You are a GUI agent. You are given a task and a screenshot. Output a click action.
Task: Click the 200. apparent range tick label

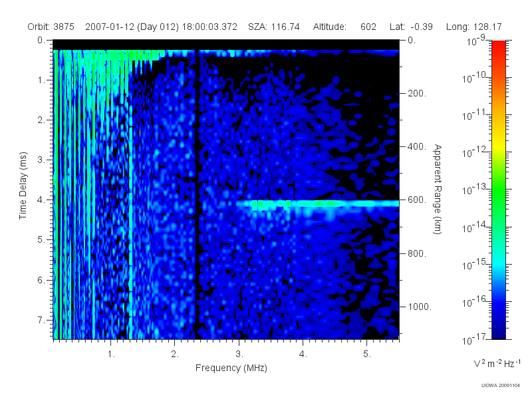coord(417,93)
